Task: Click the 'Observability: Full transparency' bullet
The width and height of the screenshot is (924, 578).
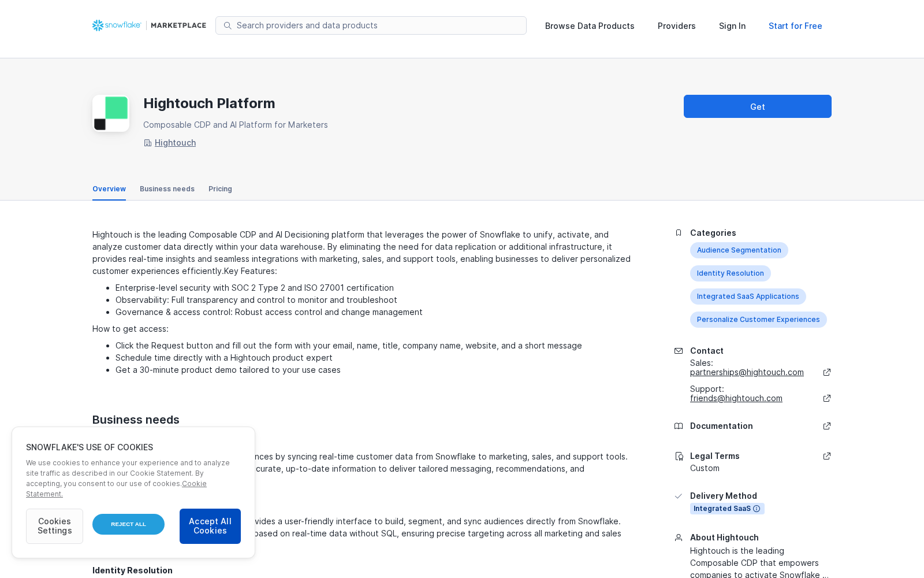Action: click(x=256, y=300)
